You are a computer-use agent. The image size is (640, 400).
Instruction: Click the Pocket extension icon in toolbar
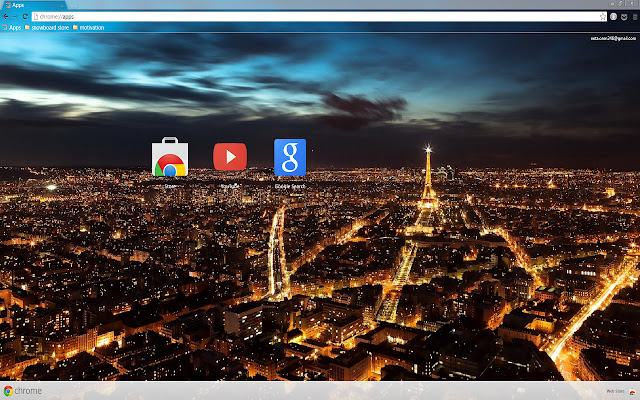624,17
